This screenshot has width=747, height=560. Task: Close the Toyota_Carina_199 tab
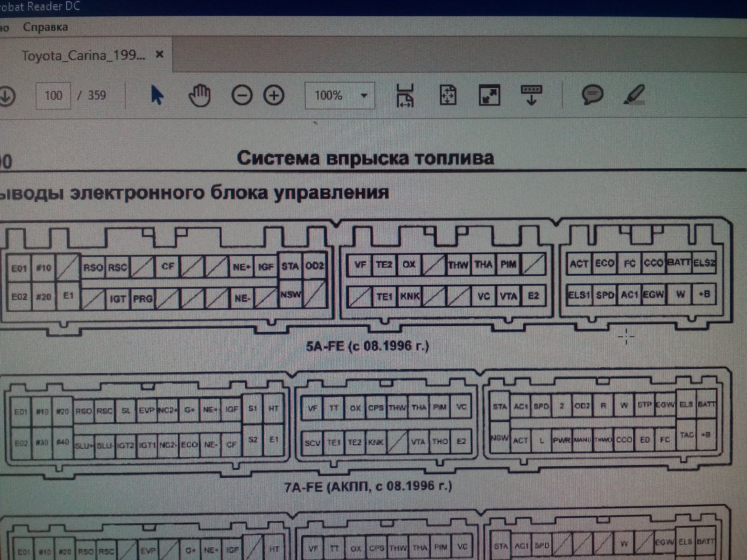160,54
